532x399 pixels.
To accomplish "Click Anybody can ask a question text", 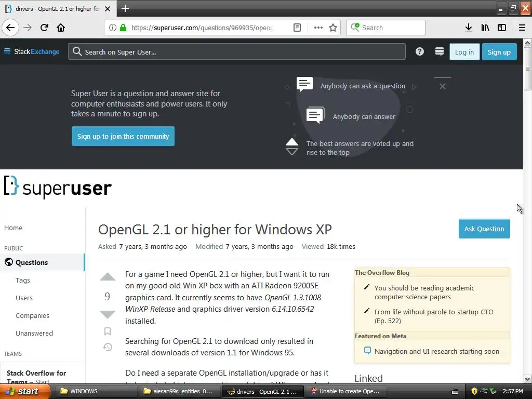I will (x=363, y=86).
